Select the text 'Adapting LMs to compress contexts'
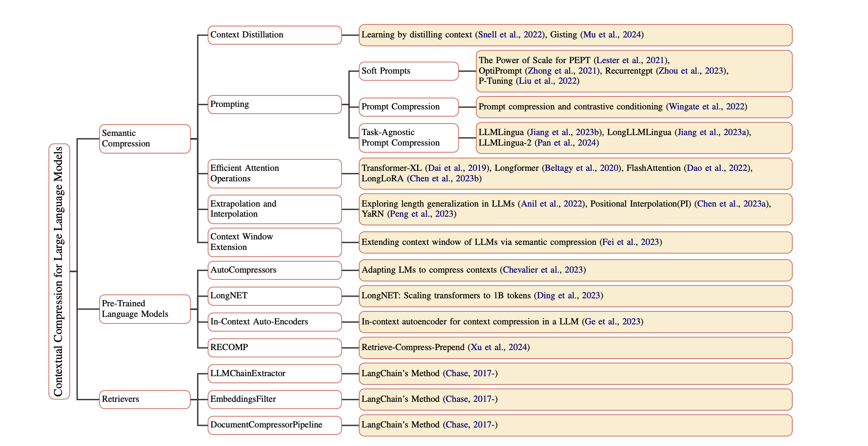This screenshot has width=868, height=446. click(x=429, y=270)
